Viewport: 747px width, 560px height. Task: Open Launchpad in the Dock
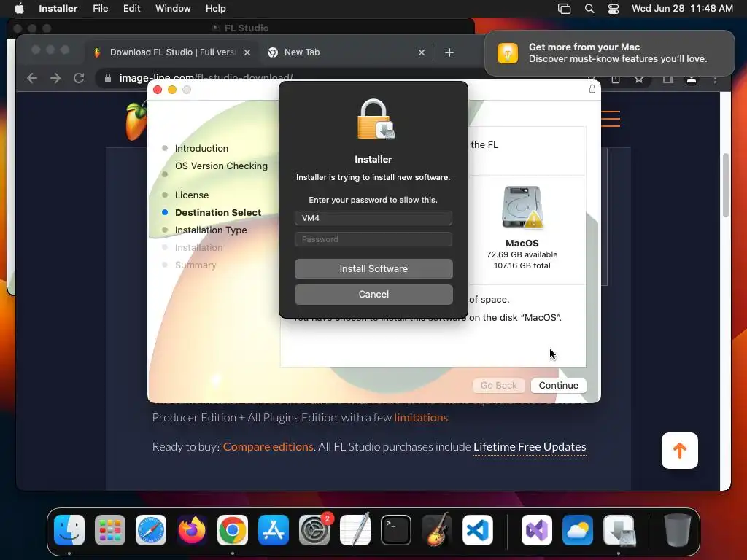point(110,530)
